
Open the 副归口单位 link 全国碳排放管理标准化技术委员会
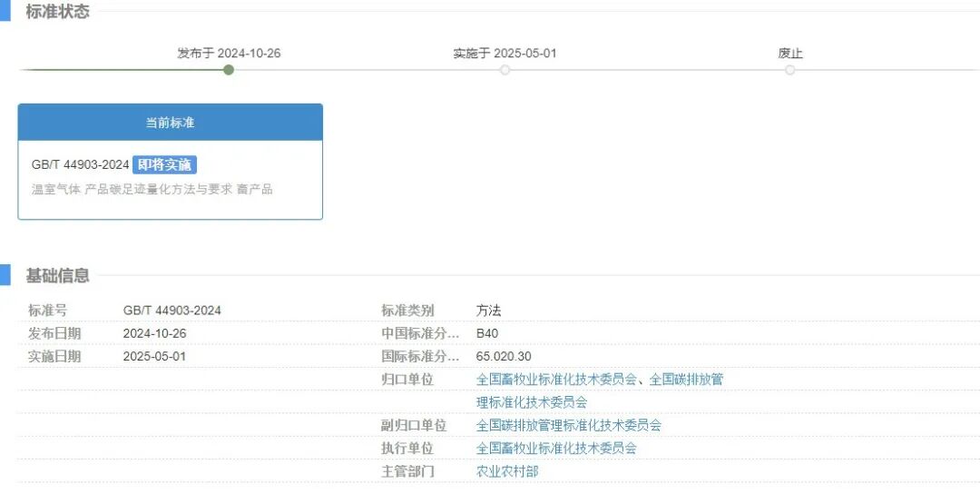pyautogui.click(x=569, y=426)
